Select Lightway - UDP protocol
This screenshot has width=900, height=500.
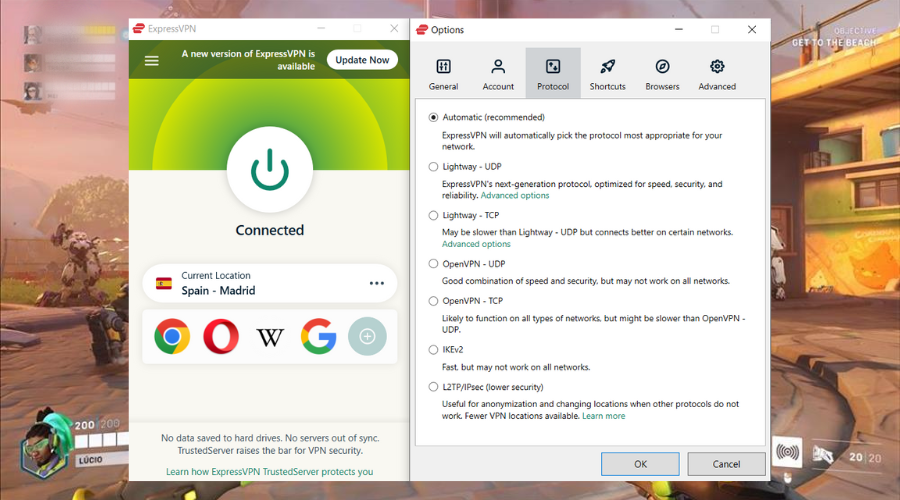point(433,166)
